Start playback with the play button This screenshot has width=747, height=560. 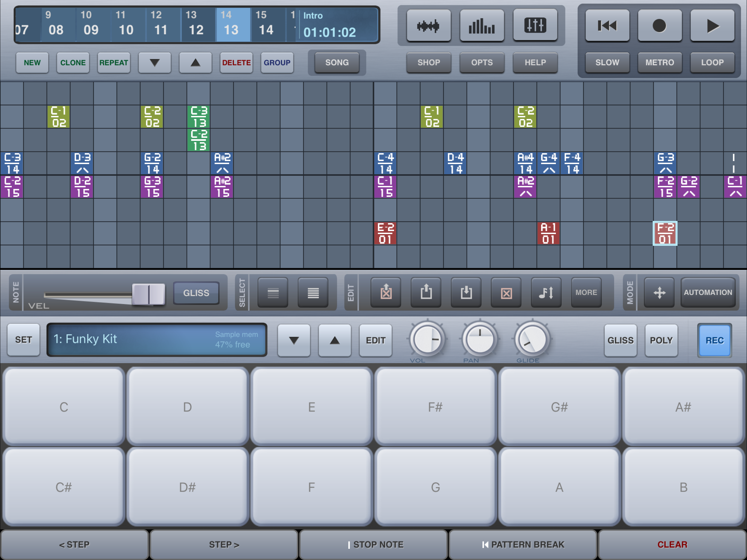coord(712,26)
